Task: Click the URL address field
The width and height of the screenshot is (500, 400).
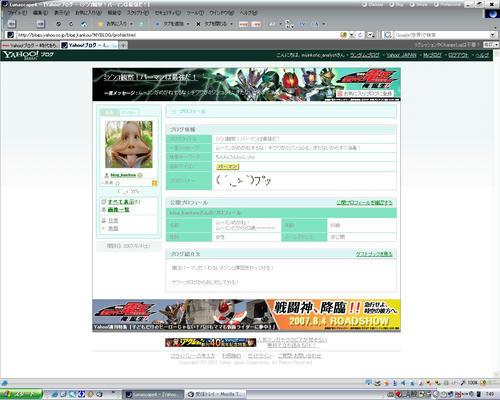Action: [177, 35]
